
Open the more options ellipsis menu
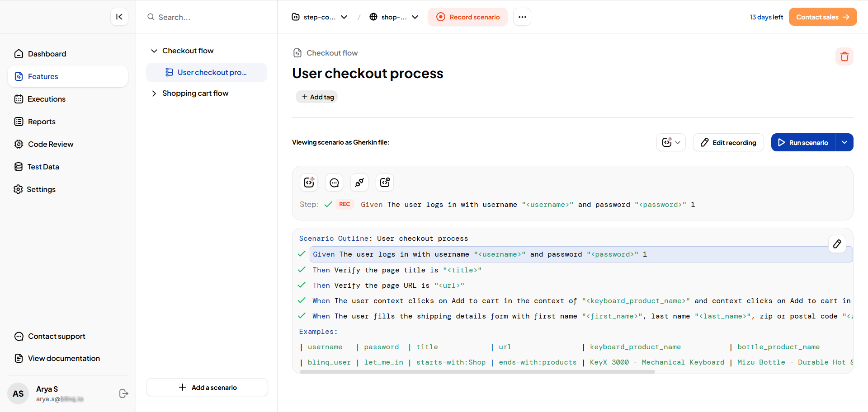(522, 17)
